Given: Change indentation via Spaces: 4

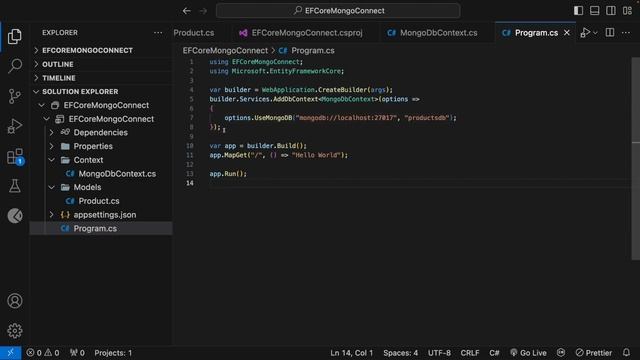Looking at the screenshot, I should pos(400,353).
